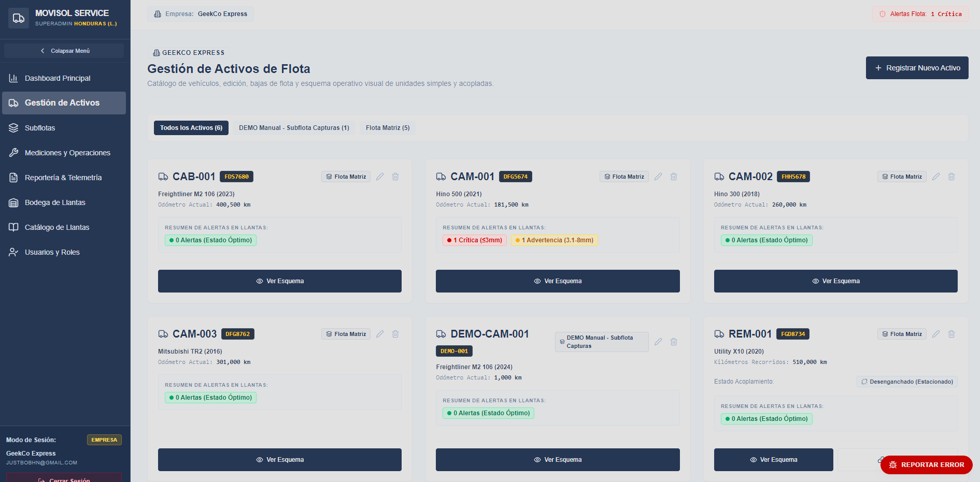Select the Todos los Activos (6) tab
Screen dimensions: 980x482
(x=191, y=128)
